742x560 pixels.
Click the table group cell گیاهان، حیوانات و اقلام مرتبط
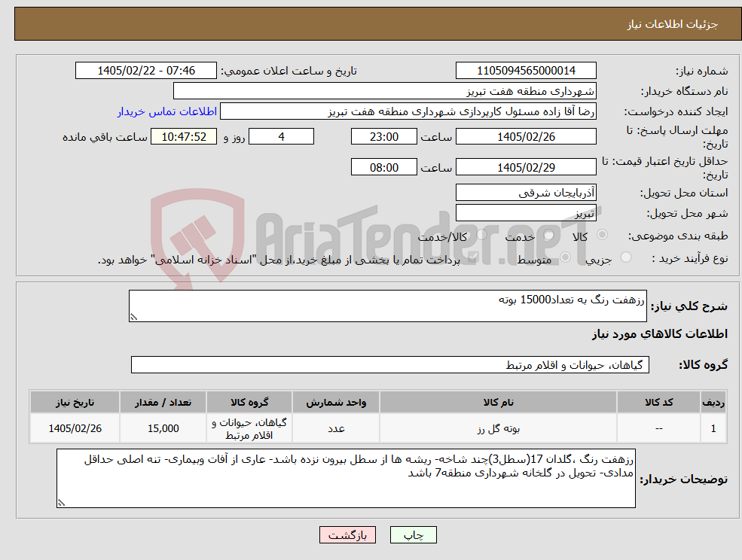point(249,428)
